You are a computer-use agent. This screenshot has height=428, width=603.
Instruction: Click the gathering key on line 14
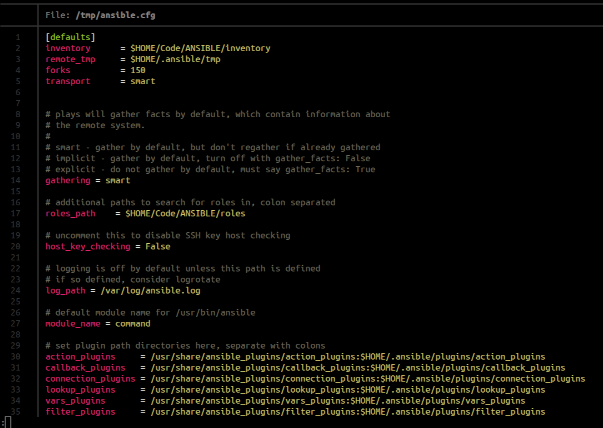68,180
